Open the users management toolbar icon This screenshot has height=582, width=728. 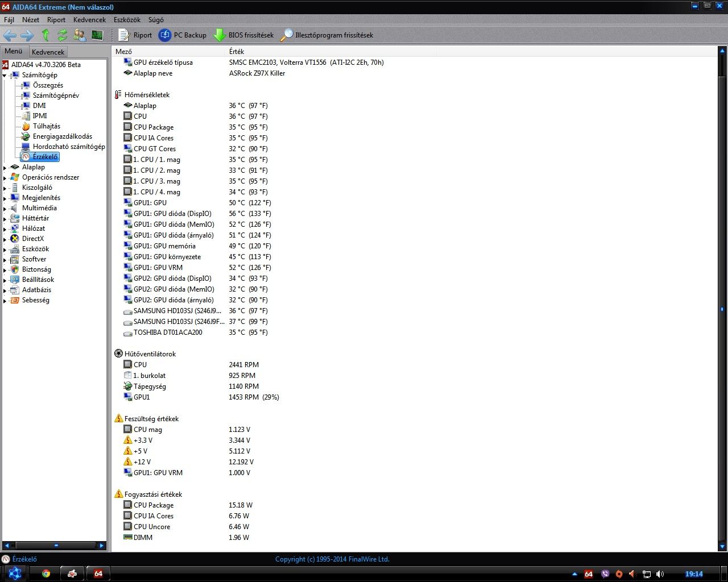tap(80, 35)
